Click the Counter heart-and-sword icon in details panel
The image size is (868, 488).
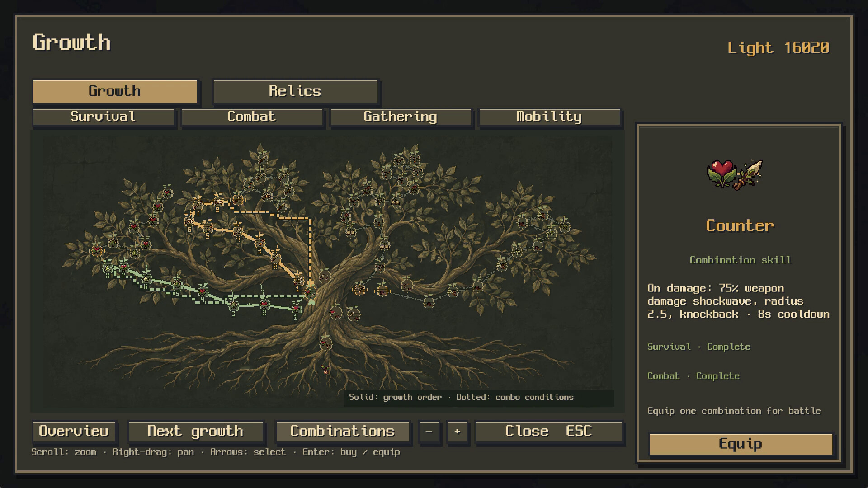point(735,175)
